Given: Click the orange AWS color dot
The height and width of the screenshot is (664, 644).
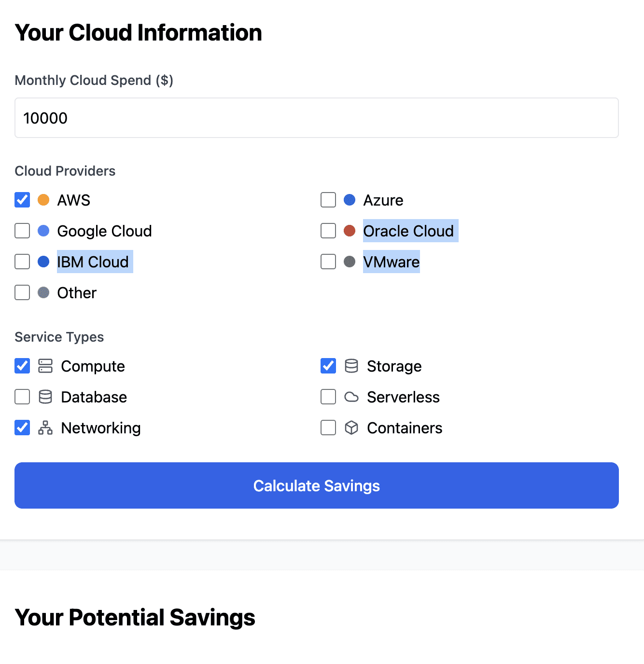Looking at the screenshot, I should coord(43,200).
